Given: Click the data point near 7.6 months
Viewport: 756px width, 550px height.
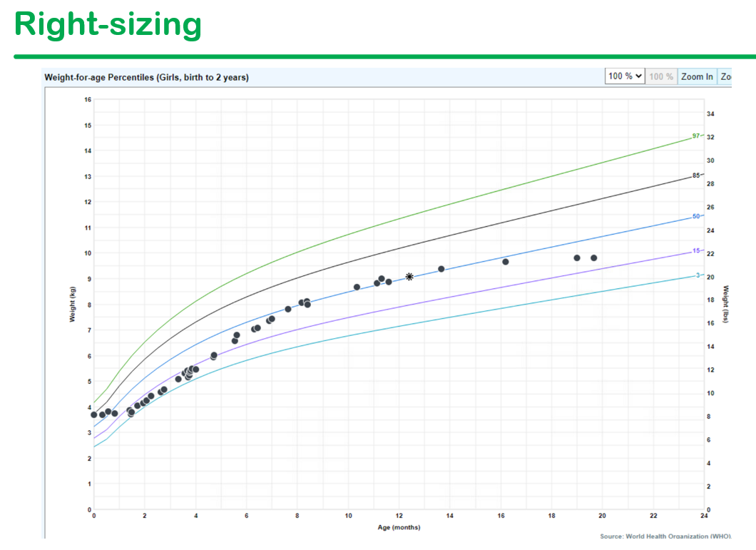Looking at the screenshot, I should tap(288, 309).
